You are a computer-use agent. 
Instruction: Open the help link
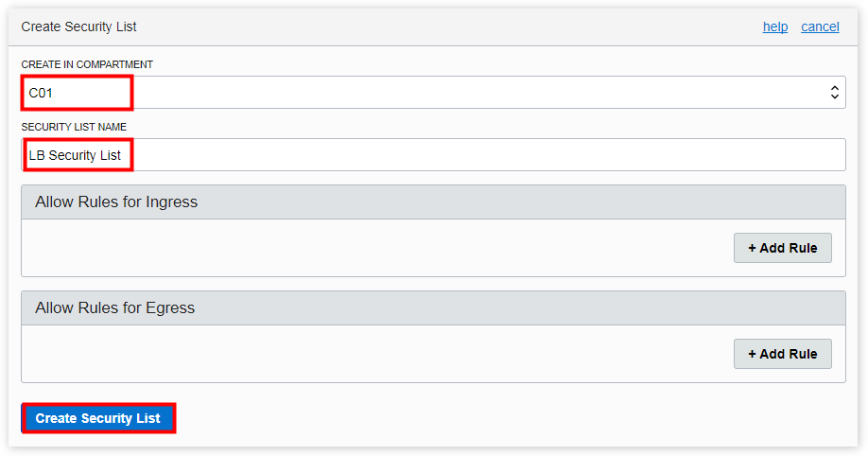pyautogui.click(x=774, y=26)
